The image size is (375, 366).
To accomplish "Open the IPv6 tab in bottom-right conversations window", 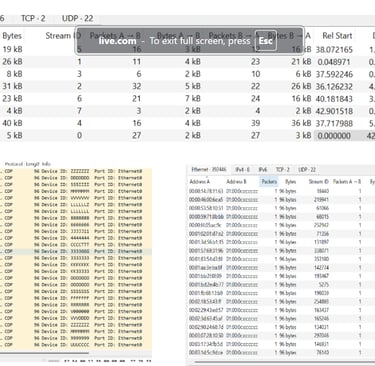I will [x=263, y=170].
